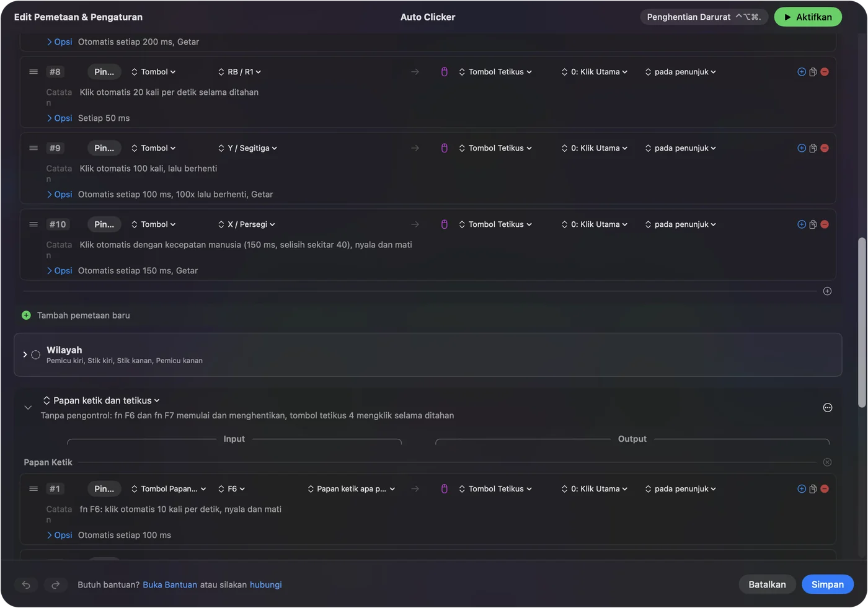This screenshot has height=608, width=868.
Task: Add a mapping after row #8
Action: (802, 72)
